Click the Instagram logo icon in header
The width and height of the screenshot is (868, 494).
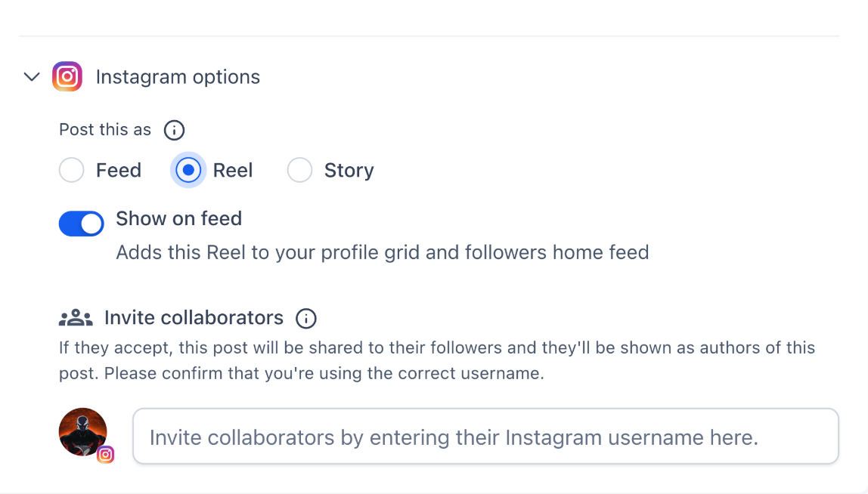click(67, 77)
